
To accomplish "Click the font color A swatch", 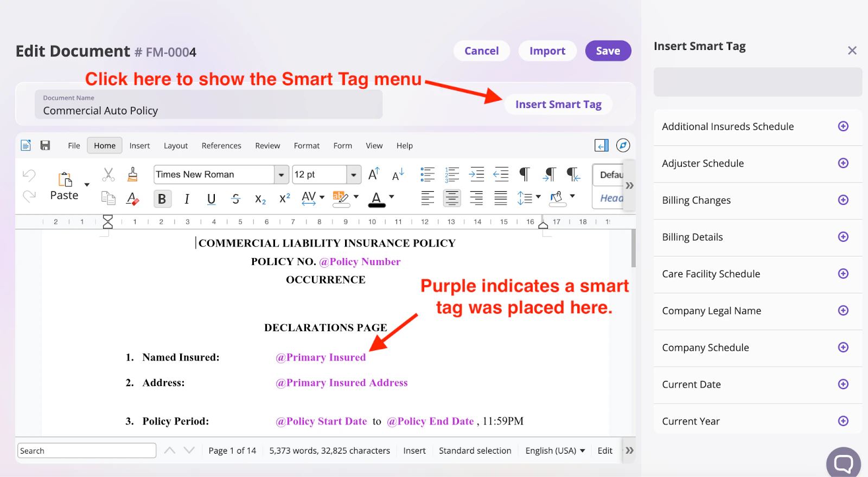I will (x=376, y=199).
